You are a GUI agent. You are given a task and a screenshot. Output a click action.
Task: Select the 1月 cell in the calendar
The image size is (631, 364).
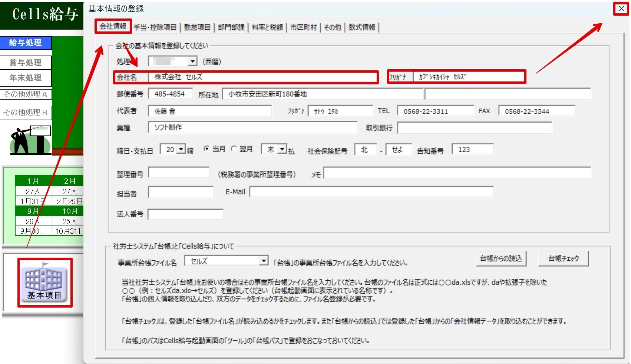[x=33, y=181]
